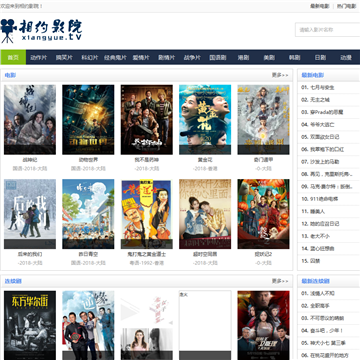Switch to the 动漫 section
The height and width of the screenshot is (360, 360).
(x=346, y=57)
